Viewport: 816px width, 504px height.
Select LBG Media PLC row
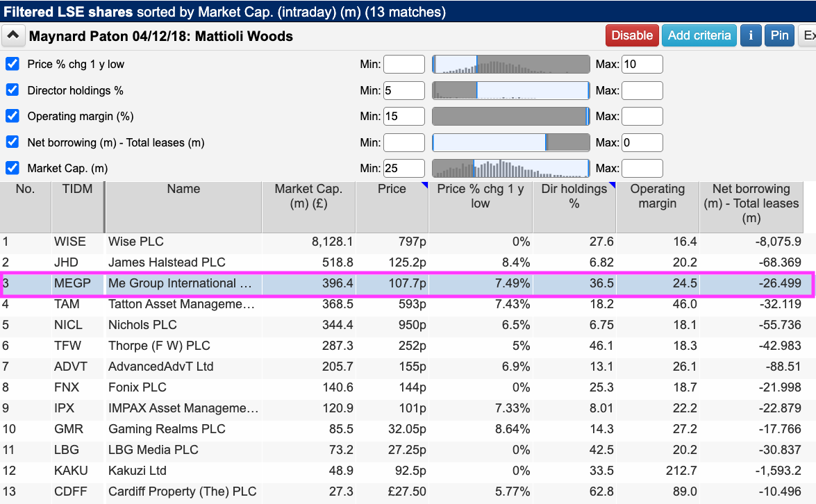(153, 450)
